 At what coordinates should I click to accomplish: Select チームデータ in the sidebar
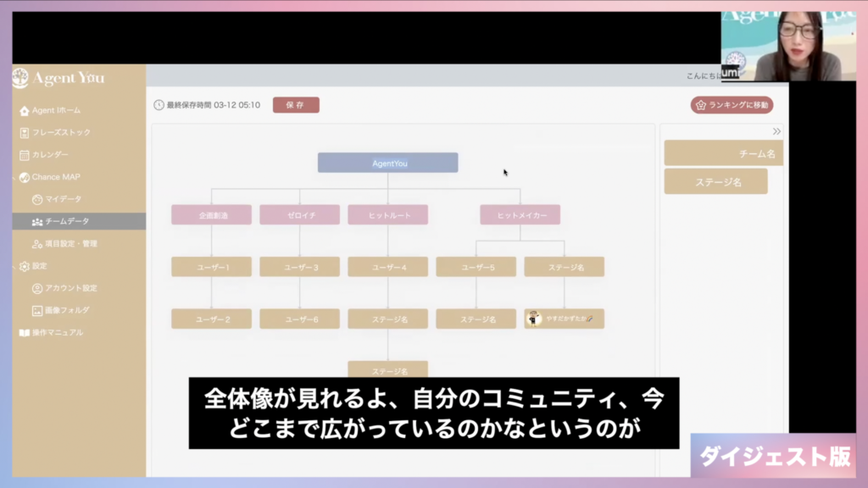[66, 221]
